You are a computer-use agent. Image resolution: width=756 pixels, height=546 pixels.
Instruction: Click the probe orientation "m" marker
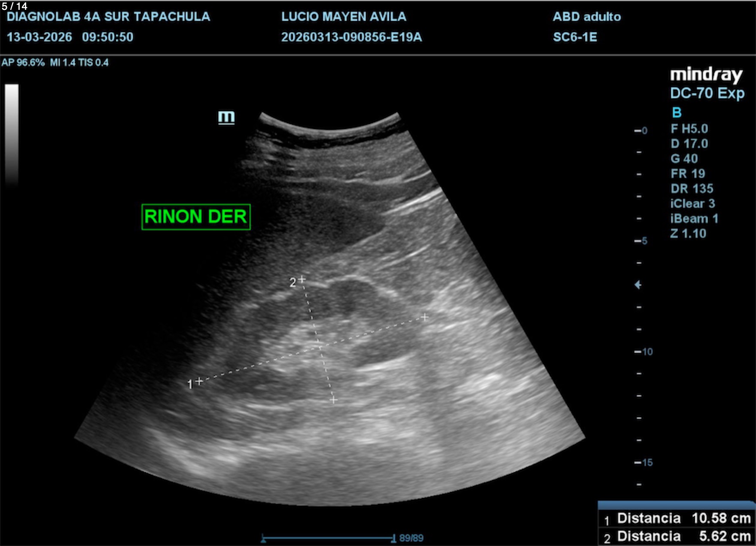point(226,117)
